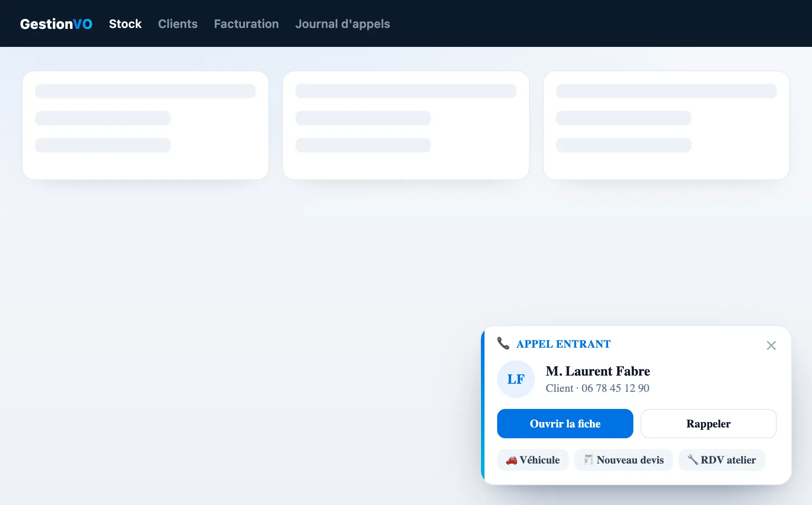Click the GestionVO logo
The width and height of the screenshot is (812, 505).
point(56,24)
